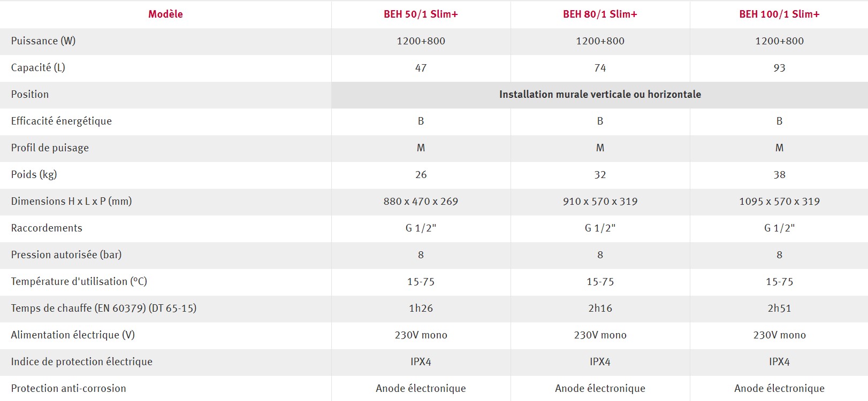Image resolution: width=868 pixels, height=401 pixels.
Task: Click the Température d'utilisation (°C) label
Action: (79, 282)
